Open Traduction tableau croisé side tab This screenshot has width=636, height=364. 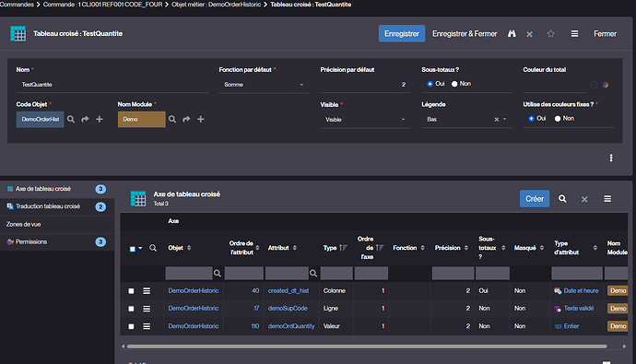57,206
